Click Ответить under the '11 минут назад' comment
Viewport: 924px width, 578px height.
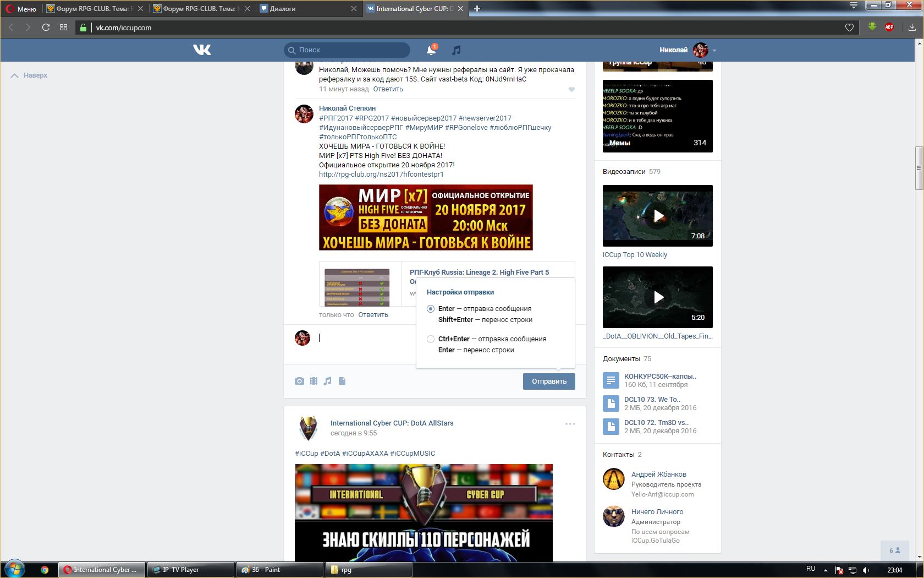point(388,89)
